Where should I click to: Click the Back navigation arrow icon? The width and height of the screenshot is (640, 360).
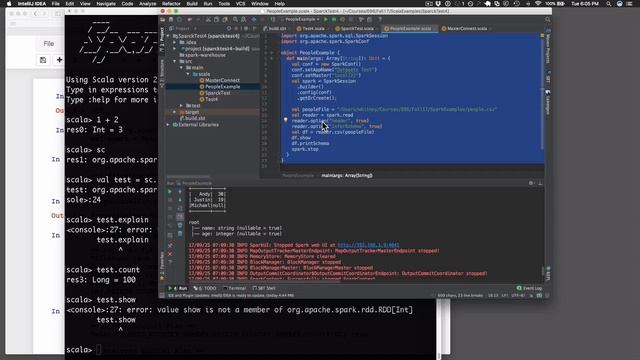point(254,20)
